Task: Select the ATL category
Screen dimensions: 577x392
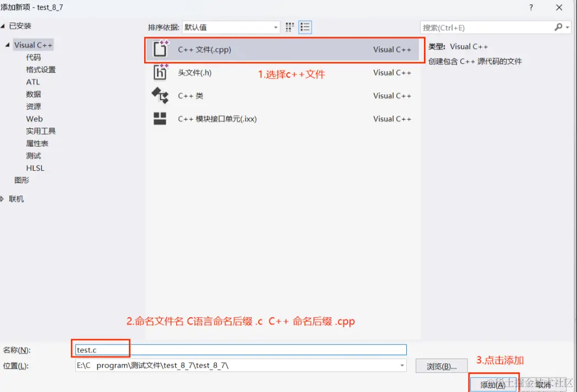Action: click(32, 82)
